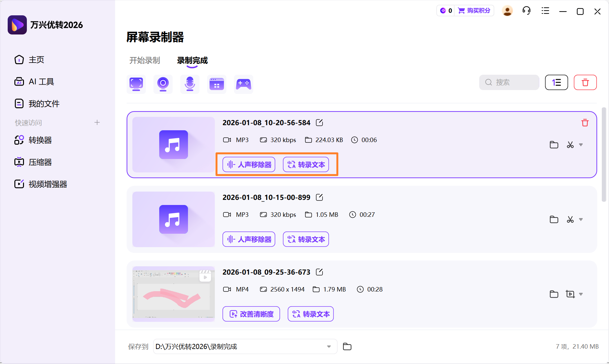The height and width of the screenshot is (364, 609).
Task: Trim the first recording with scissors icon
Action: tap(570, 145)
